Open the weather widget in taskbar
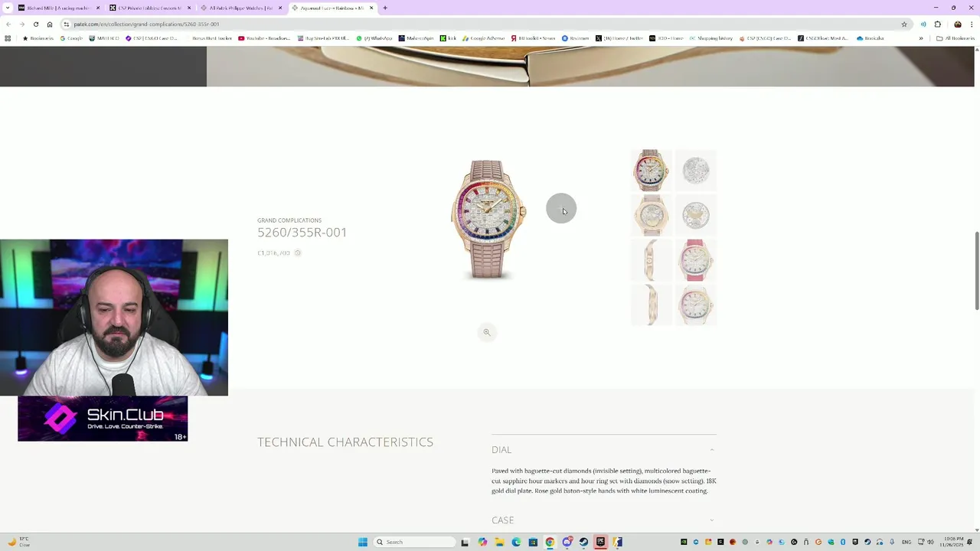980x551 pixels. click(x=18, y=542)
